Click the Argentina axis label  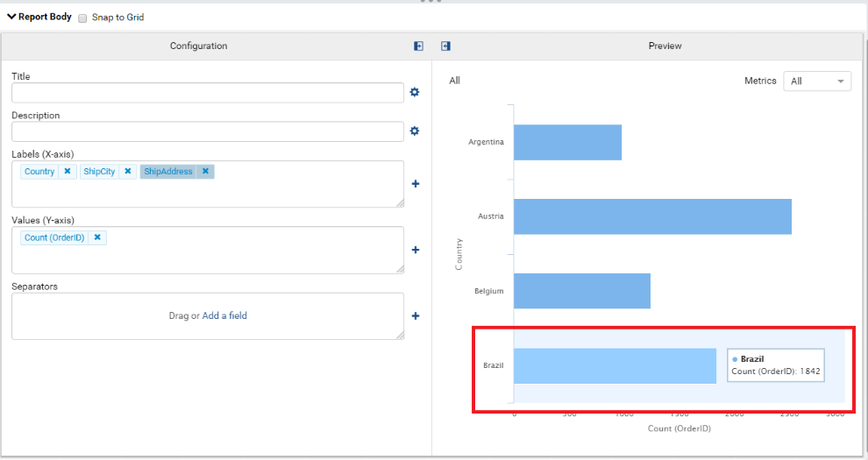pos(486,142)
